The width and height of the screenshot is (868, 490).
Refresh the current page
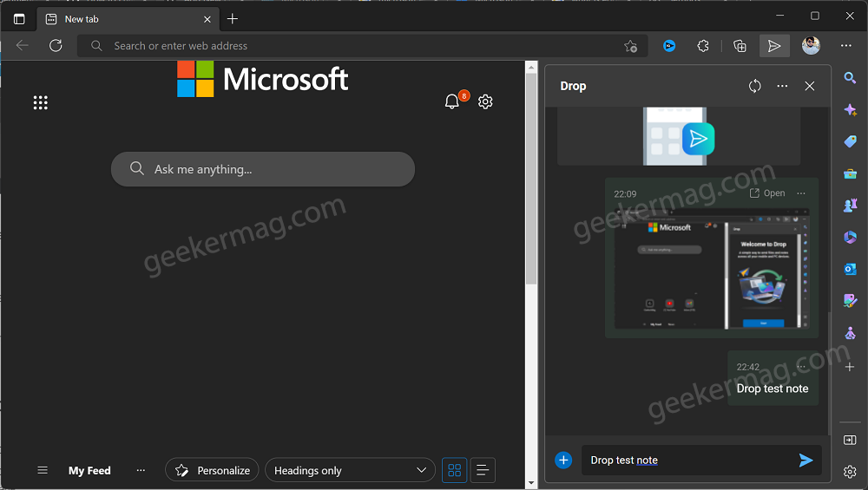(x=56, y=45)
